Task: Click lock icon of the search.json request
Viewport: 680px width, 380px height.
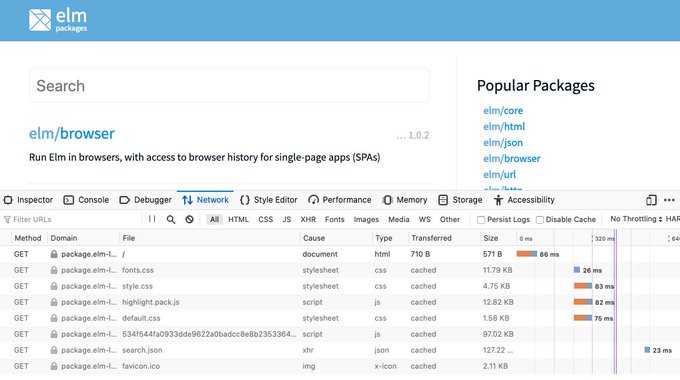Action: [54, 350]
